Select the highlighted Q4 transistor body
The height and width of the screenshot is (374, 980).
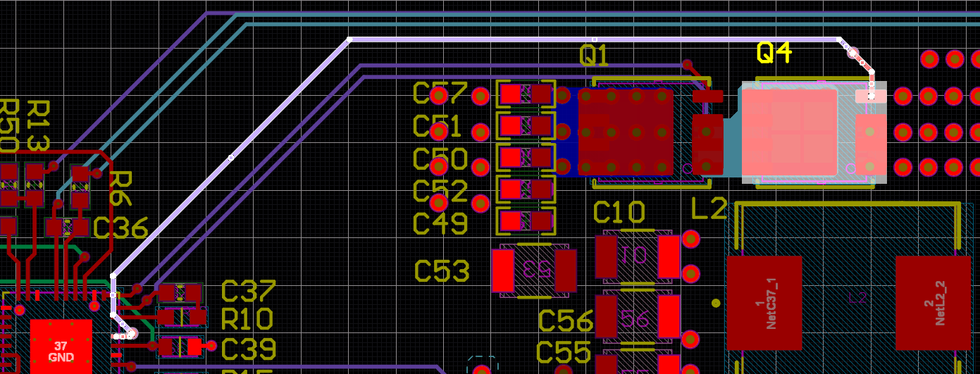pyautogui.click(x=789, y=132)
